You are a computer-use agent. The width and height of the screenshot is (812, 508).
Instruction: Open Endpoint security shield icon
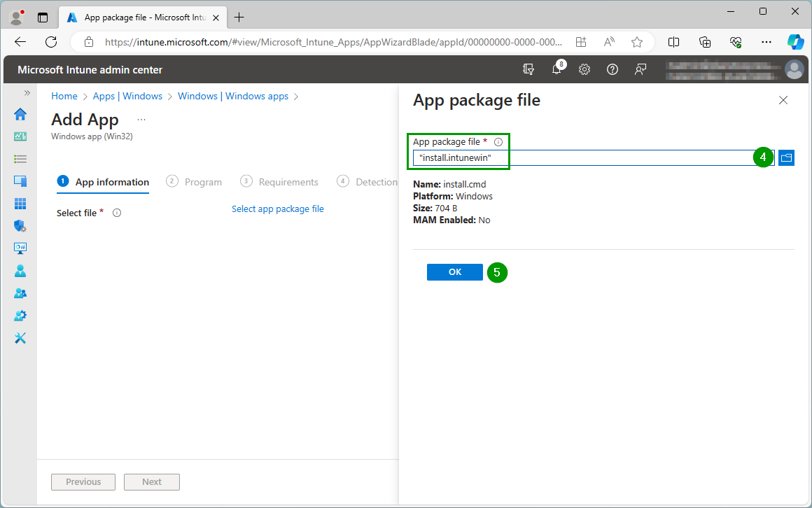pos(20,226)
